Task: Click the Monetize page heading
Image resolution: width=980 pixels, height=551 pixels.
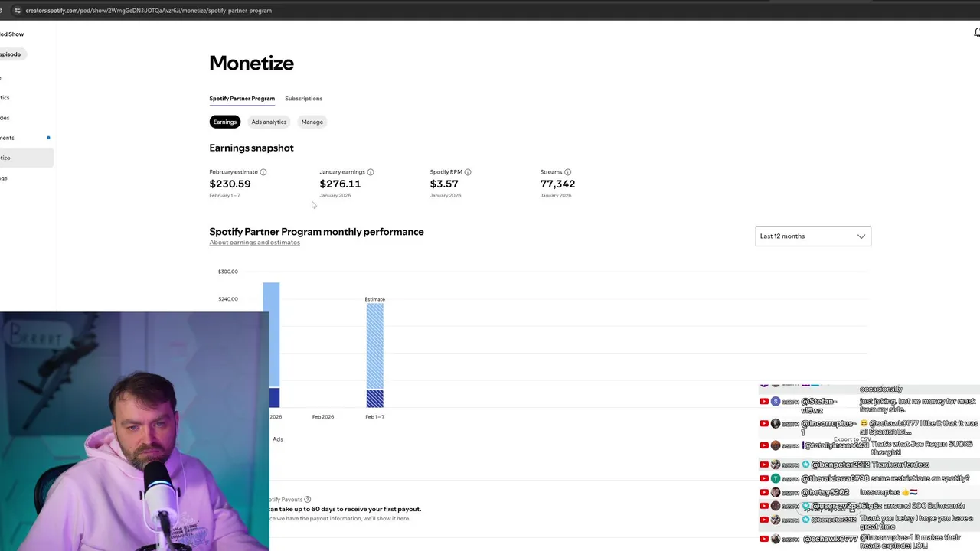Action: coord(251,63)
